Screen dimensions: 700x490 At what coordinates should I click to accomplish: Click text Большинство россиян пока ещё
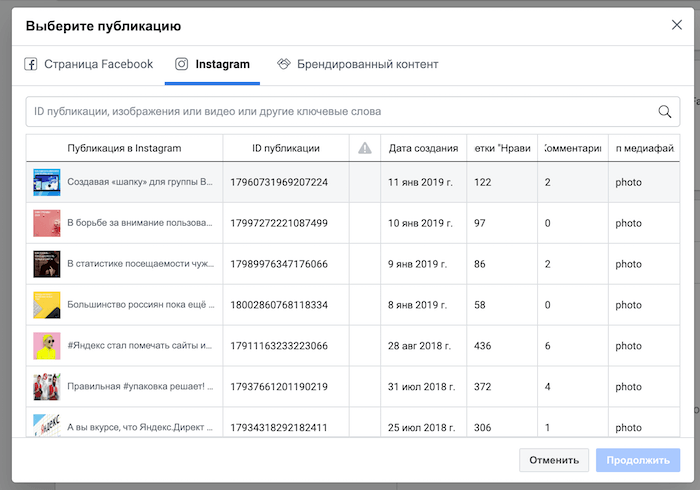pyautogui.click(x=141, y=305)
